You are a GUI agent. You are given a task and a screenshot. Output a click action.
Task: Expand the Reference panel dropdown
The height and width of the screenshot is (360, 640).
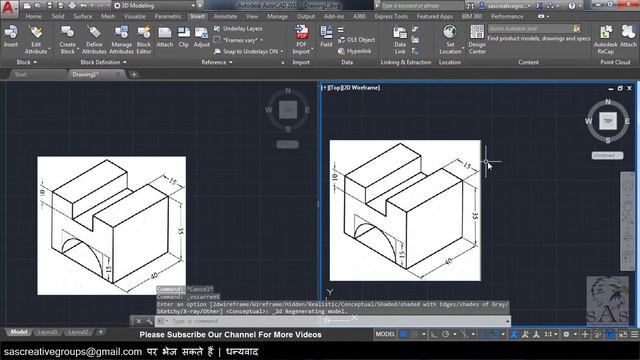[x=217, y=62]
